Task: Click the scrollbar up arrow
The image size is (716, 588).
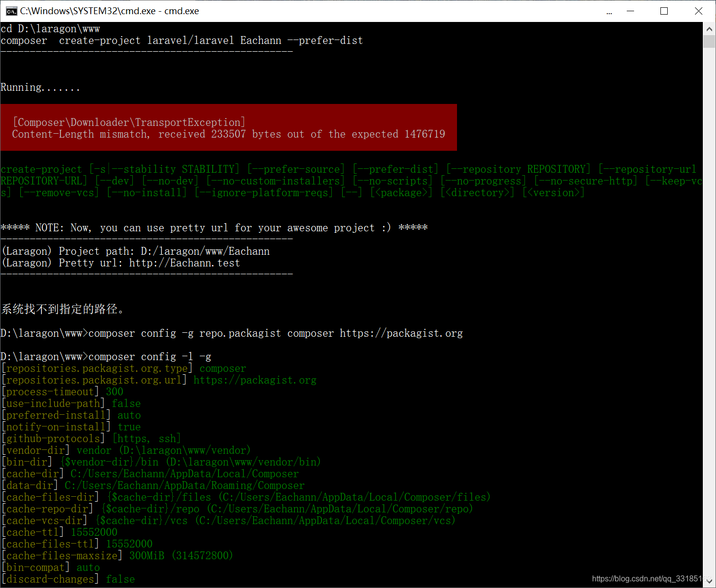Action: [709, 29]
